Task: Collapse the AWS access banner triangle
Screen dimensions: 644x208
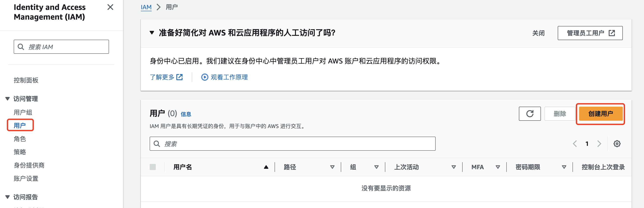Action: [152, 33]
